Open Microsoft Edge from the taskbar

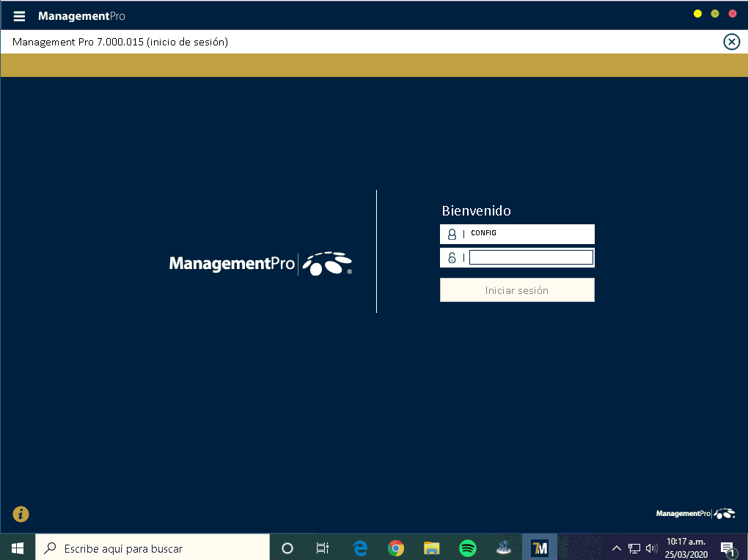360,548
